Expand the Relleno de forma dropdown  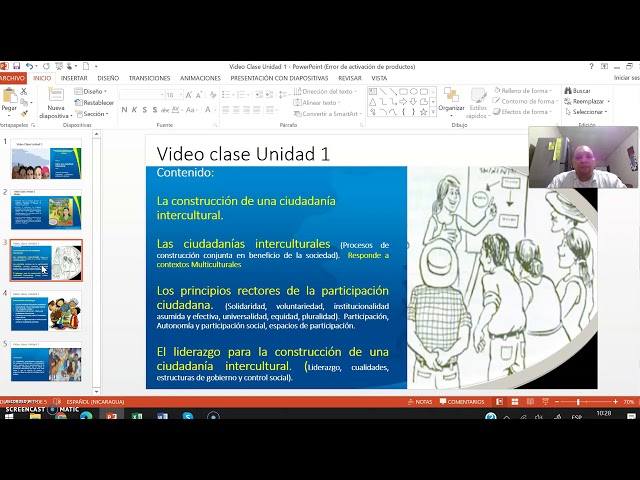tap(525, 91)
